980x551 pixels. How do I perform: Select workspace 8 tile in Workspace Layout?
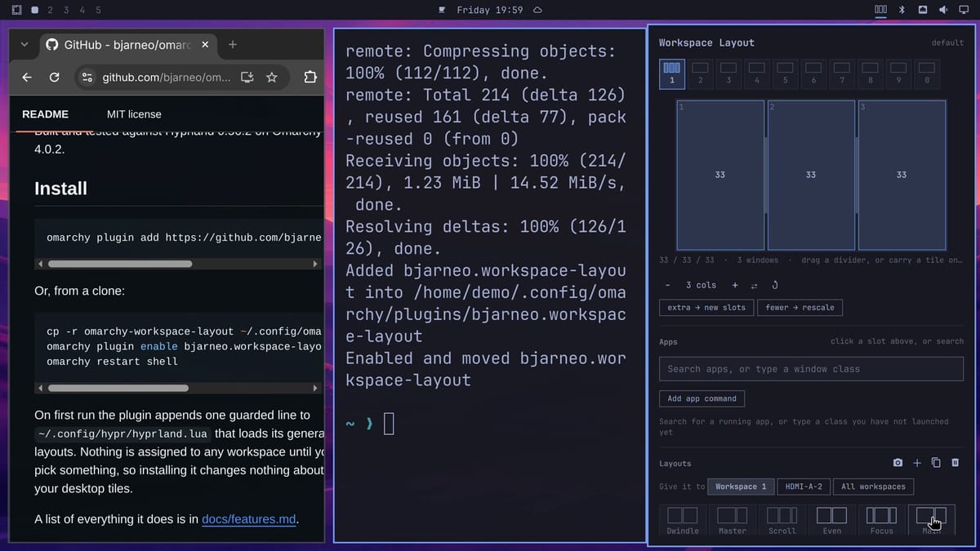pos(870,73)
